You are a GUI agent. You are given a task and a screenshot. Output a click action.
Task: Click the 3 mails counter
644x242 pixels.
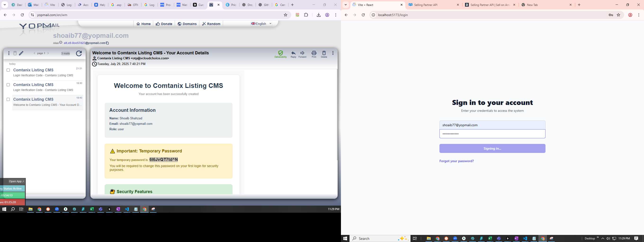[66, 53]
